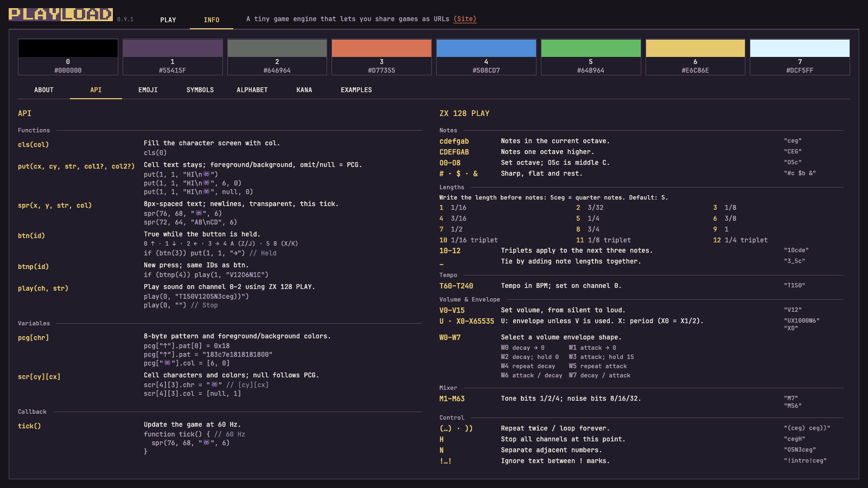Select the API sub-tab
This screenshot has height=488, width=868.
96,90
